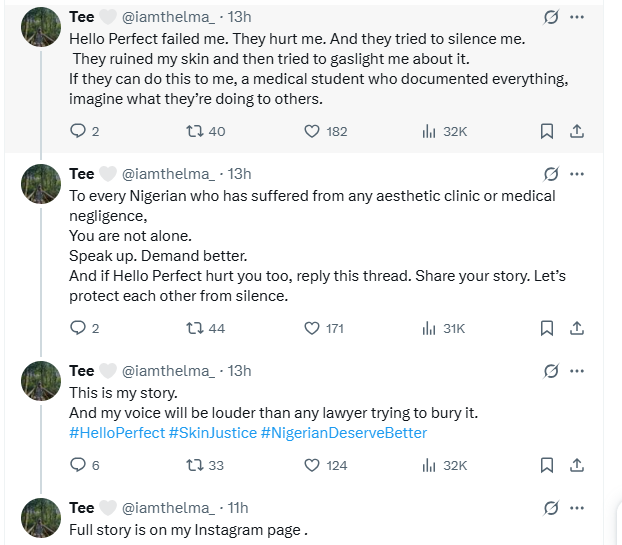
Task: View analytics of the first tweet's 32K views
Action: click(431, 131)
